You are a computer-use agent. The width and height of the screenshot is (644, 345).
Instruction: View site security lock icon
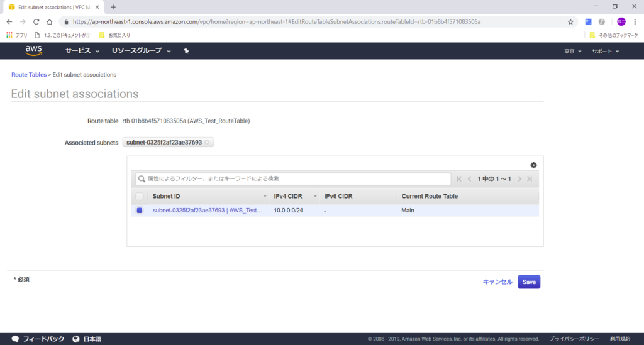pyautogui.click(x=66, y=22)
